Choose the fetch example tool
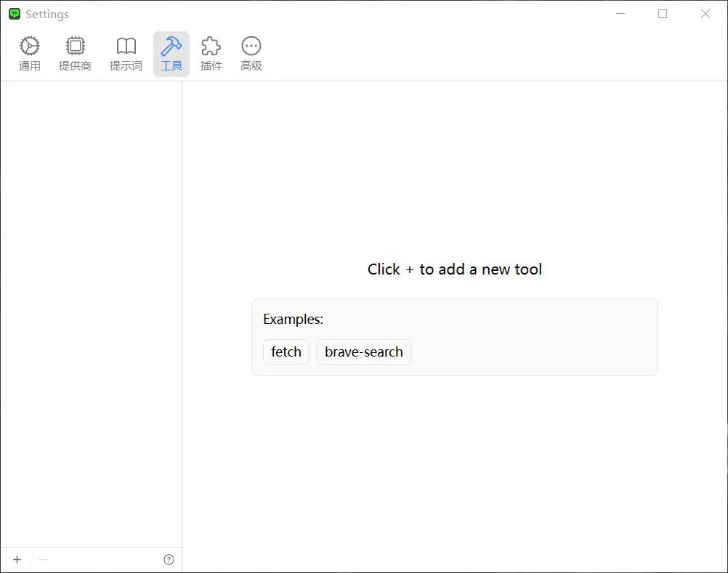Image resolution: width=728 pixels, height=573 pixels. tap(286, 352)
